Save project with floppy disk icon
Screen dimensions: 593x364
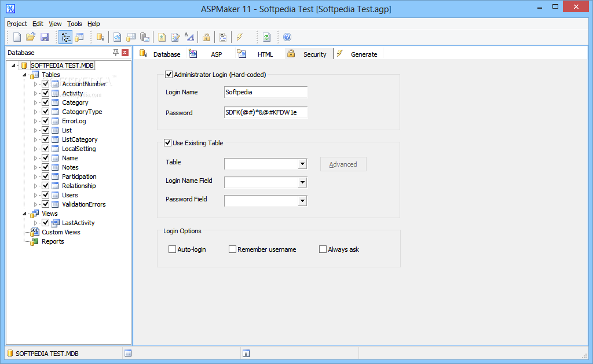click(45, 37)
